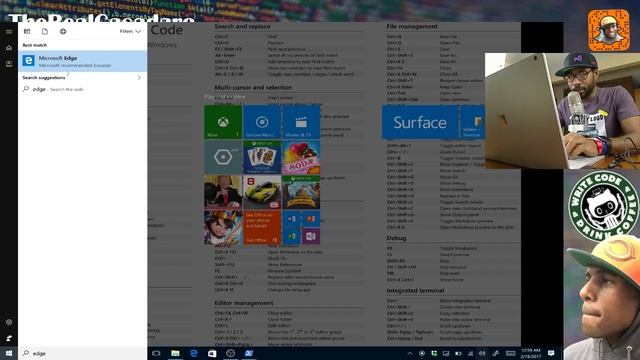This screenshot has width=640, height=360.
Task: Open the volume control in system tray
Action: (x=482, y=353)
